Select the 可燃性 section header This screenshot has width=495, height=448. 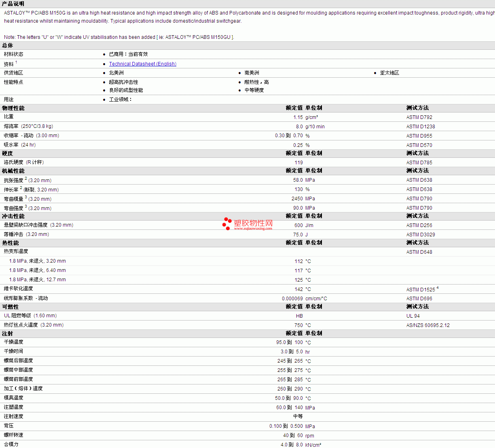click(x=11, y=307)
